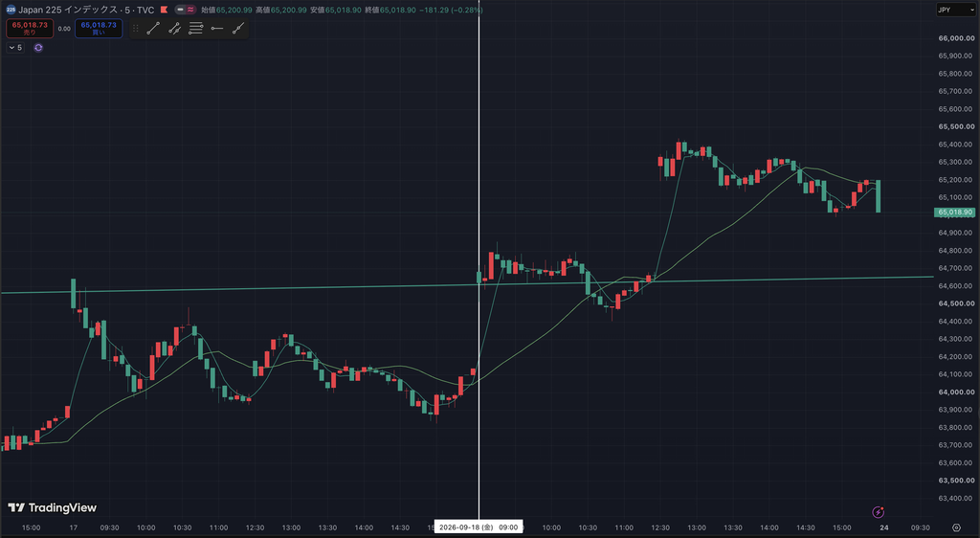Viewport: 980px width, 538px height.
Task: Open the TradingView logo link
Action: click(x=53, y=507)
